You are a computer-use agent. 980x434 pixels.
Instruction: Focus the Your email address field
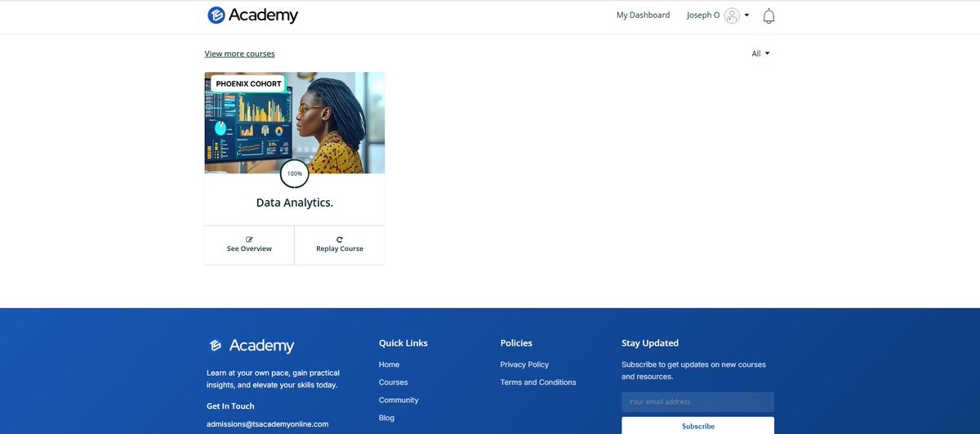(697, 402)
